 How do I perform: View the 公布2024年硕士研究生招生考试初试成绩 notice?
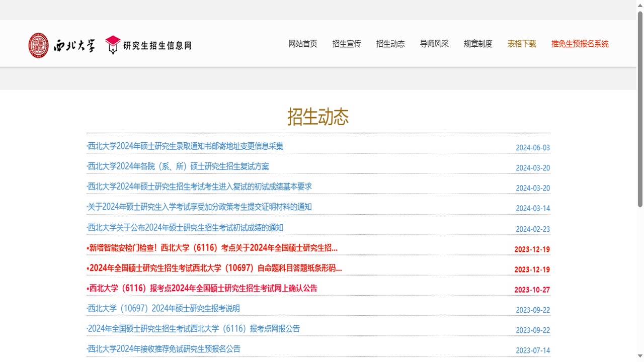(185, 227)
